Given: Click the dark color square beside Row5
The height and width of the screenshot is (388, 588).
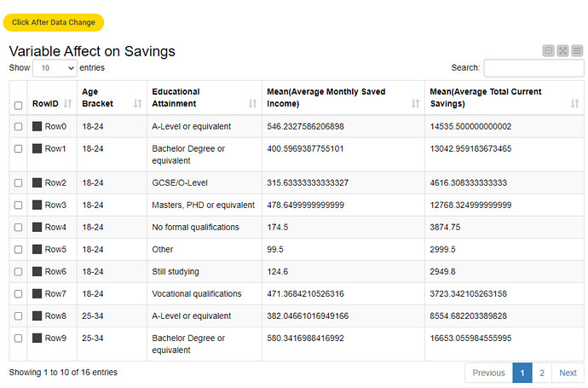Looking at the screenshot, I should click(x=37, y=249).
